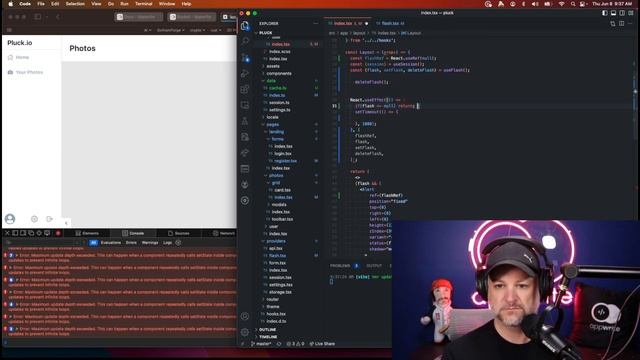Viewport: 640px width, 360px height.
Task: Click the logout icon in Pluck.io sidebar footer
Action: [x=49, y=219]
